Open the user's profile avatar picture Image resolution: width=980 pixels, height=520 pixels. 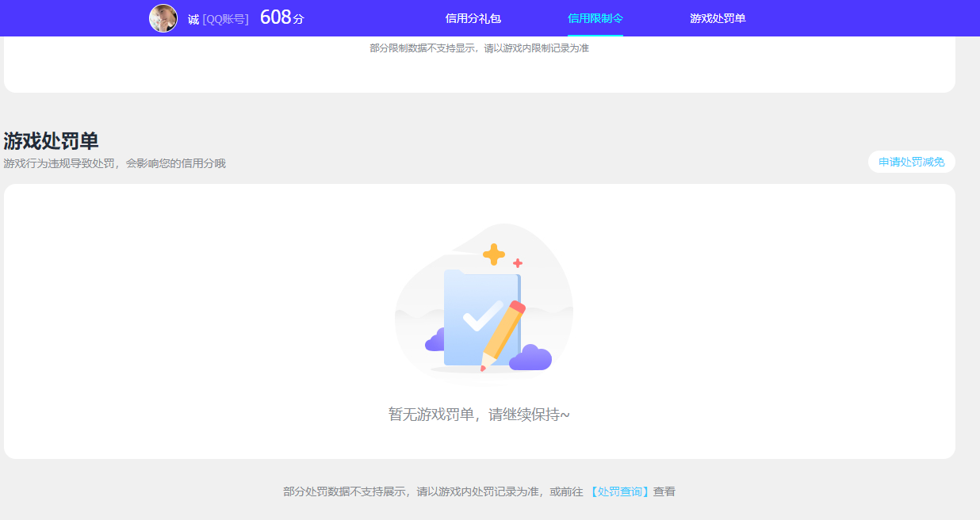(x=164, y=17)
